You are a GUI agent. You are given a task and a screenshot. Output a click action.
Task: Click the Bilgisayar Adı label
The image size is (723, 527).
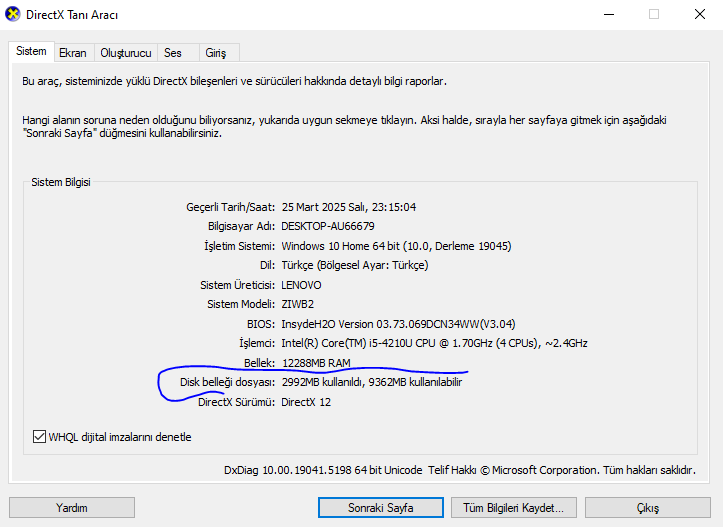tap(241, 226)
